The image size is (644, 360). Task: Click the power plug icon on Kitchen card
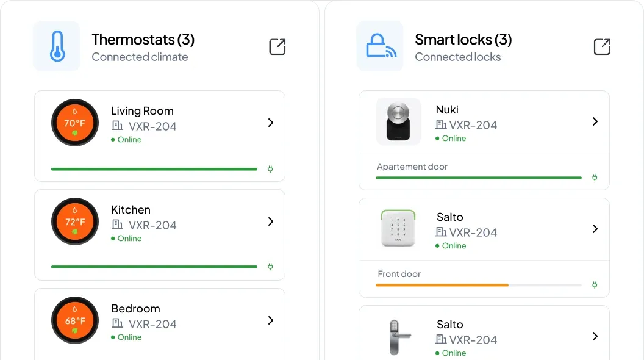coord(270,267)
